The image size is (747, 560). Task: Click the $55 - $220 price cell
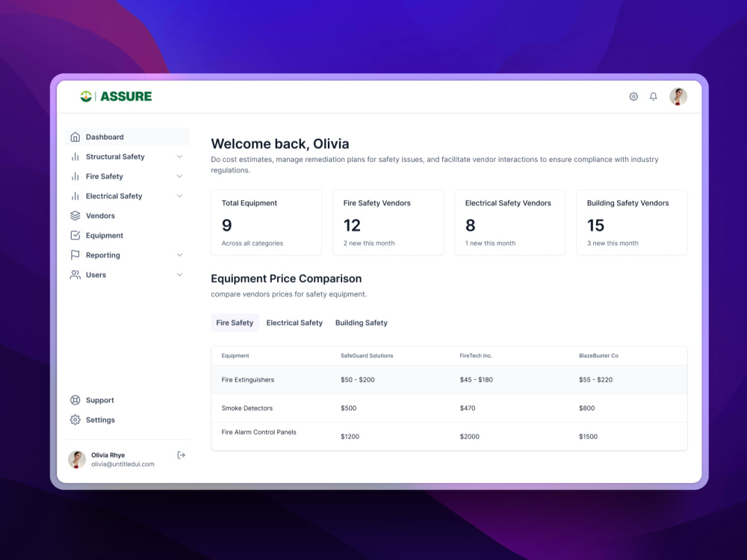coord(595,380)
